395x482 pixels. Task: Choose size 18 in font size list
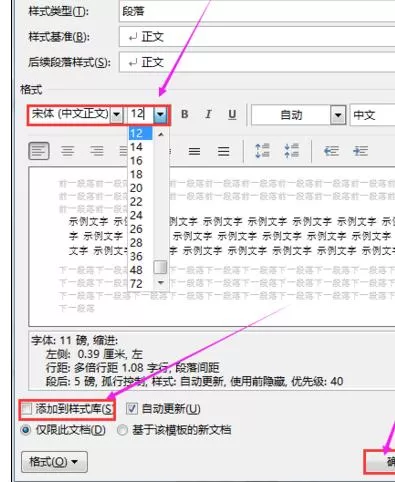coord(140,174)
